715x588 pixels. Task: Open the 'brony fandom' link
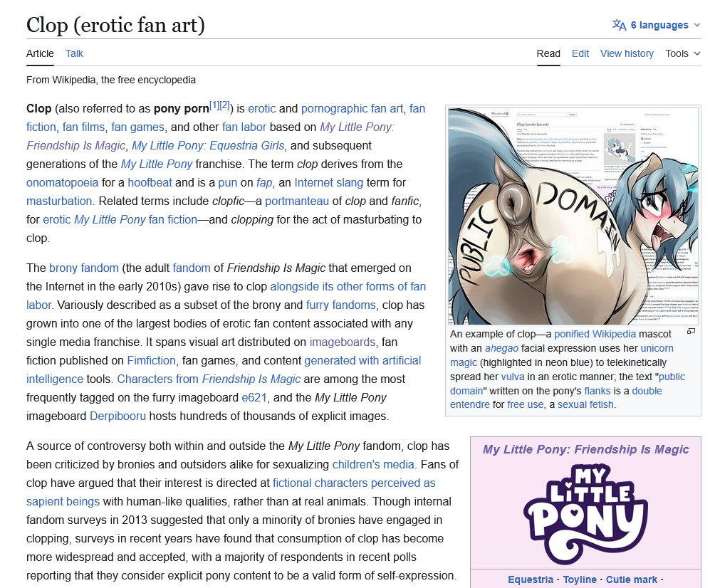tap(84, 268)
